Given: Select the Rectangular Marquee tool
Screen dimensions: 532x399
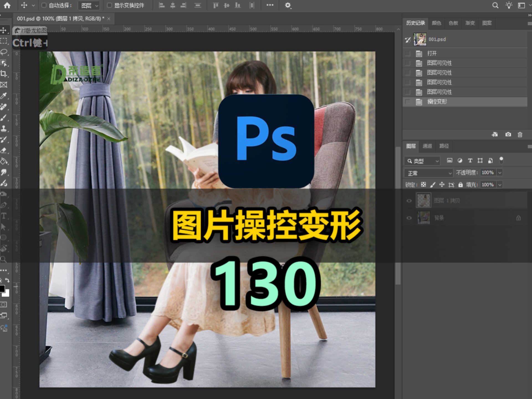Looking at the screenshot, I should tap(4, 41).
